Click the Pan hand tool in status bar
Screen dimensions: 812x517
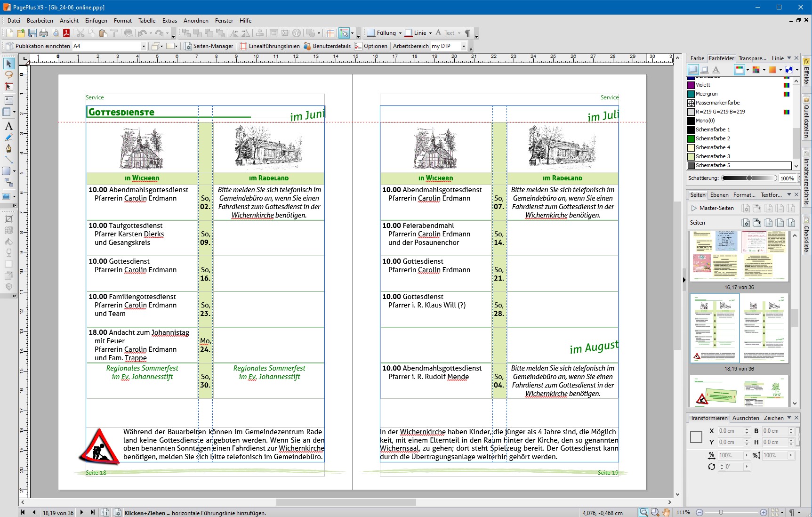point(666,512)
